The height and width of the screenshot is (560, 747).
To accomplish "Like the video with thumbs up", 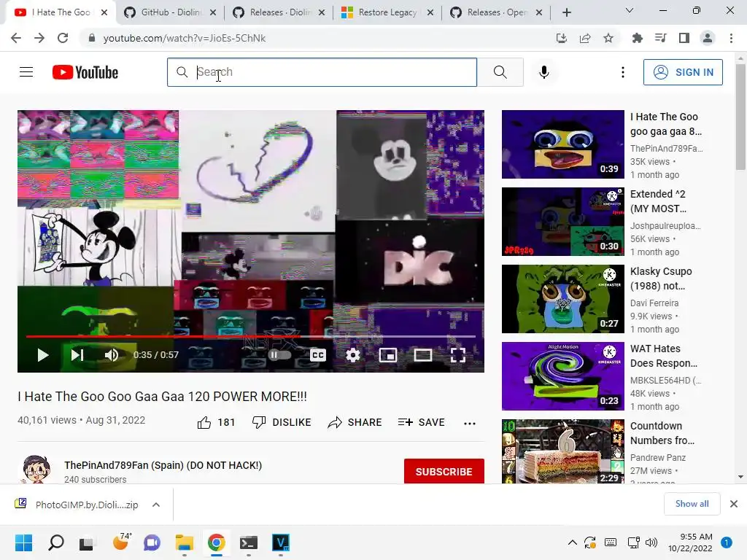I will tap(216, 422).
